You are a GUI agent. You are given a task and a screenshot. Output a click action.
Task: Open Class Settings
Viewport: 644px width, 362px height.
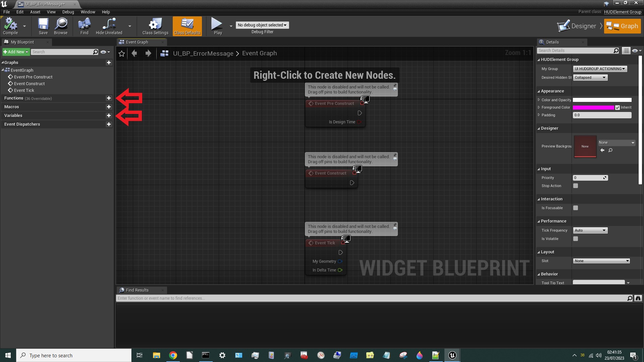click(155, 26)
